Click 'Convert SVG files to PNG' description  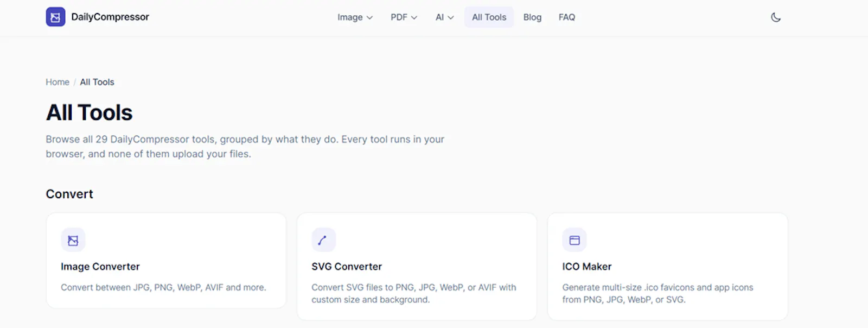click(x=414, y=293)
